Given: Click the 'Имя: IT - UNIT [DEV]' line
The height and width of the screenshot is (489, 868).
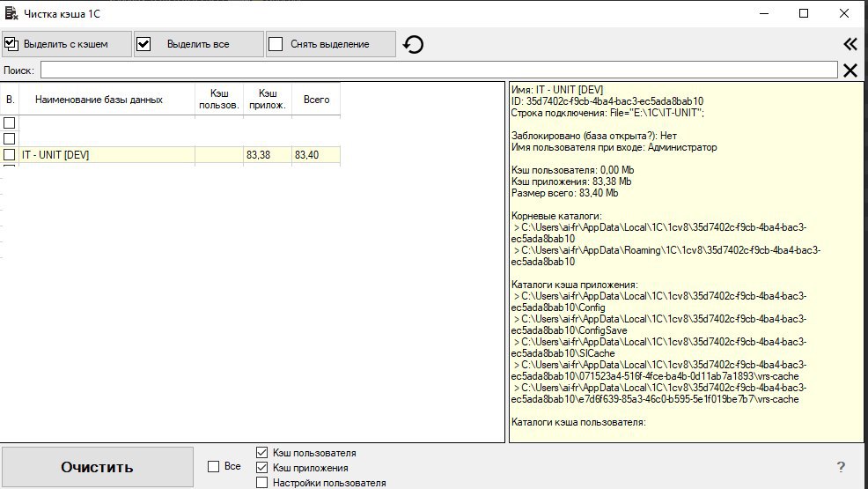Looking at the screenshot, I should click(557, 90).
